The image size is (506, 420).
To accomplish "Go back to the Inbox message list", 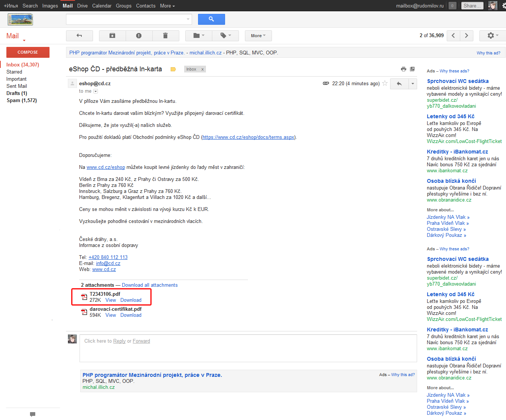I will pyautogui.click(x=79, y=36).
